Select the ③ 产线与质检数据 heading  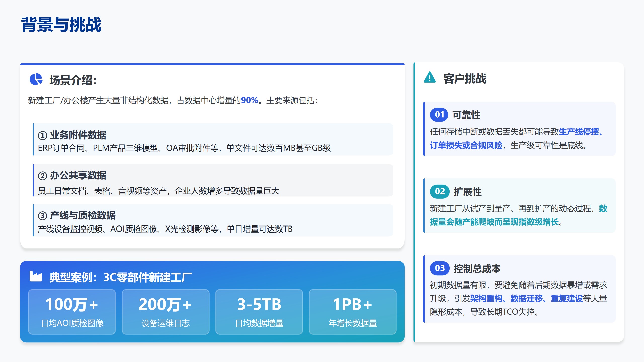pyautogui.click(x=76, y=215)
